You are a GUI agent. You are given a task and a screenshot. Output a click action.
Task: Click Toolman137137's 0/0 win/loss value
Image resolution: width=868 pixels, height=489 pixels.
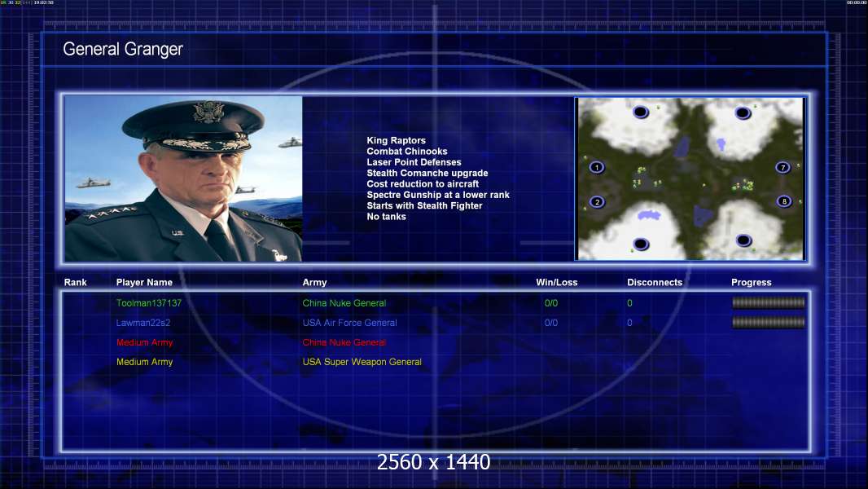point(550,303)
